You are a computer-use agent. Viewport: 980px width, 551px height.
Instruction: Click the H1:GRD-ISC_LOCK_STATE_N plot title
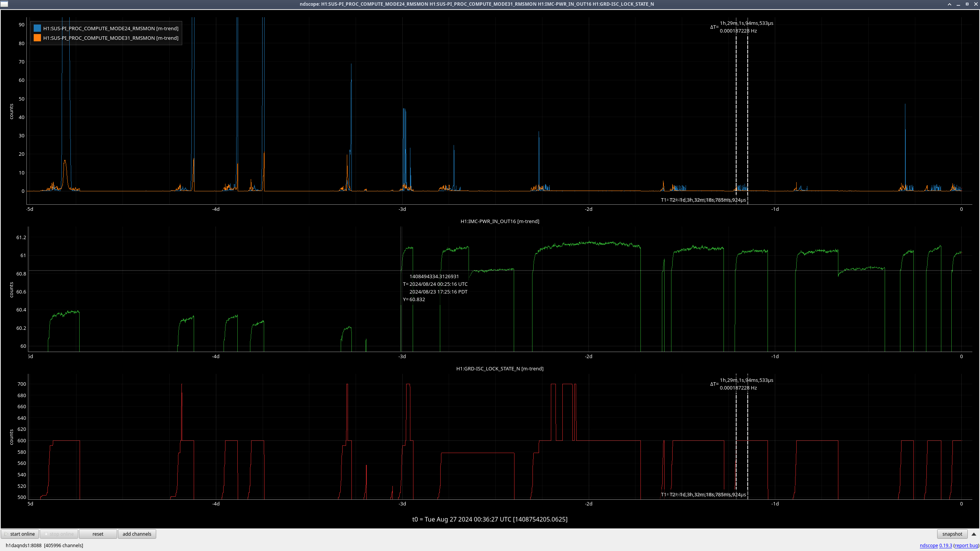500,368
